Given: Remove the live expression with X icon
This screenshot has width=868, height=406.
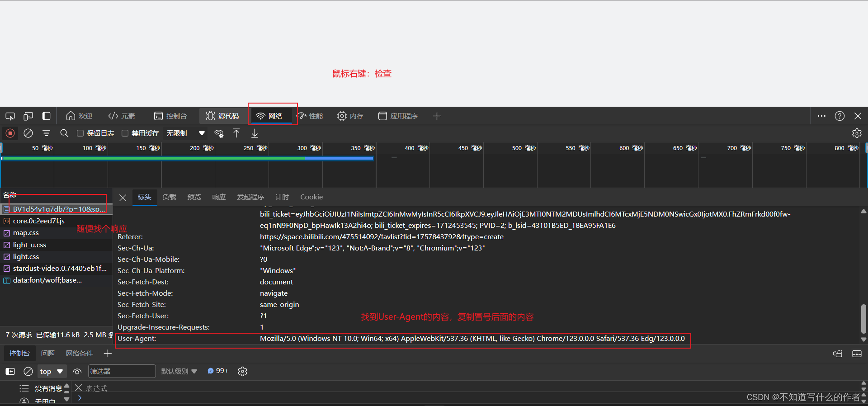Looking at the screenshot, I should (78, 388).
